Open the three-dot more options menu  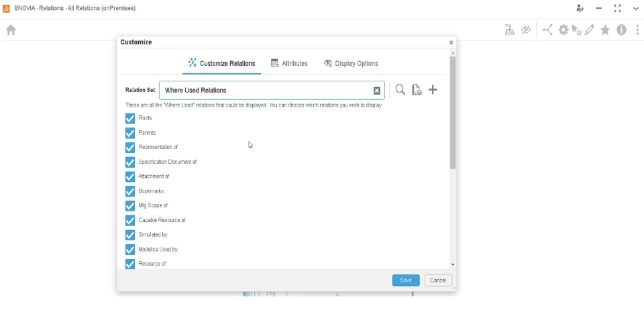(637, 30)
